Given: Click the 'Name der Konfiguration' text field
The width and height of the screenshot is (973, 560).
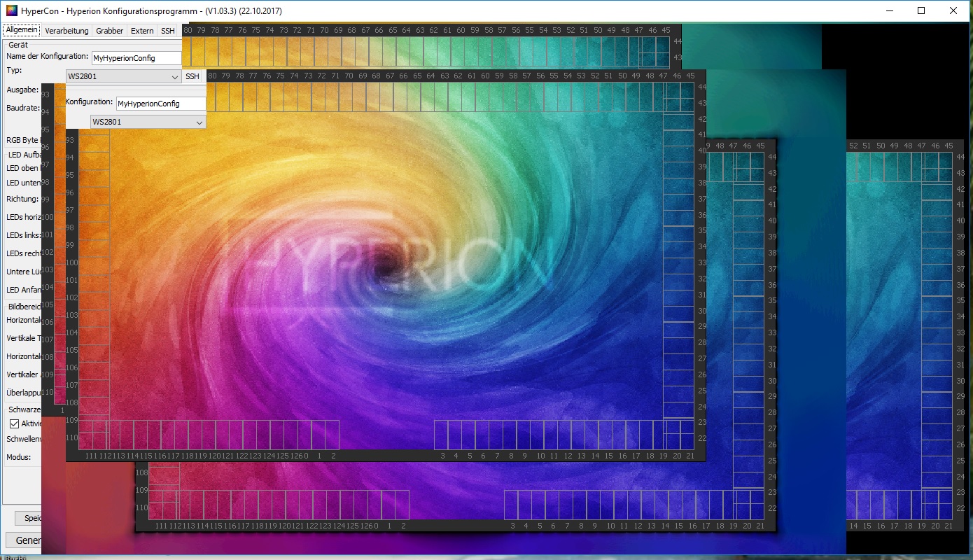Looking at the screenshot, I should (x=136, y=58).
